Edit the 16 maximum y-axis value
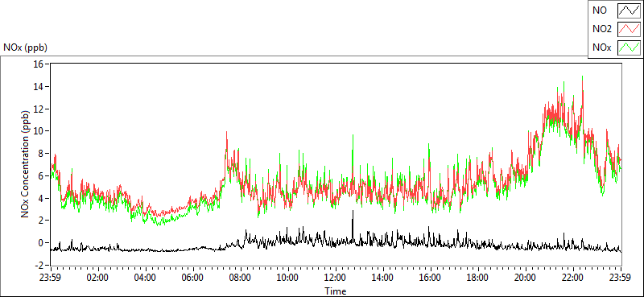The height and width of the screenshot is (297, 644). tap(39, 64)
